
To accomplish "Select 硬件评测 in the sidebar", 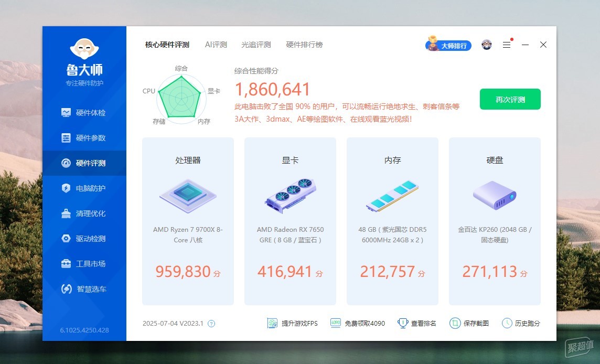I will 84,163.
